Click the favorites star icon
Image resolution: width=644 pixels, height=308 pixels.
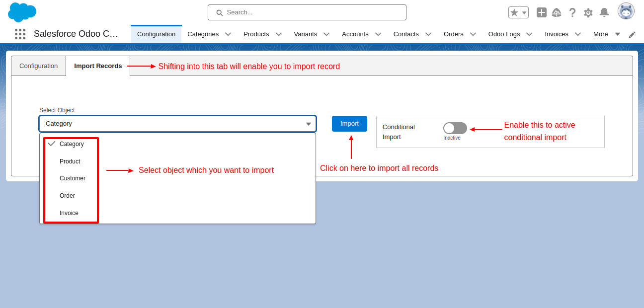(514, 12)
